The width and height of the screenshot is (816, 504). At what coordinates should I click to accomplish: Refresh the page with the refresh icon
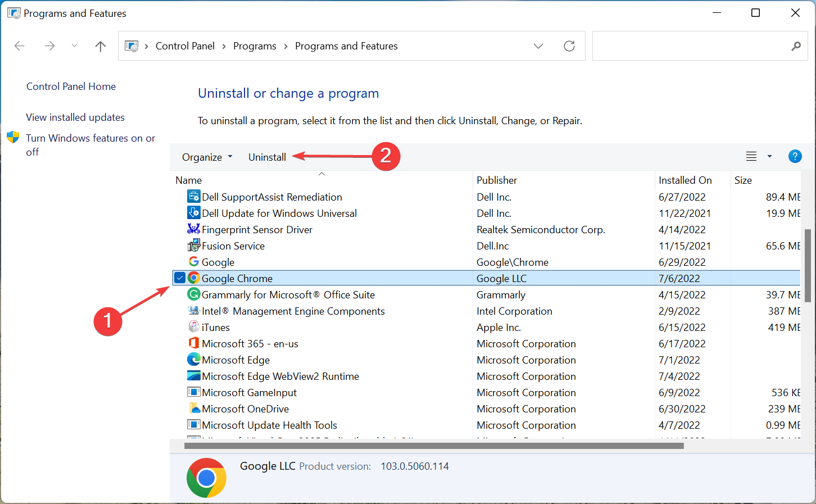569,46
